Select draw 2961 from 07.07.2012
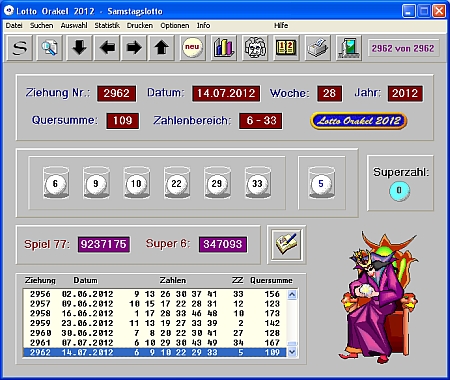 [x=155, y=343]
